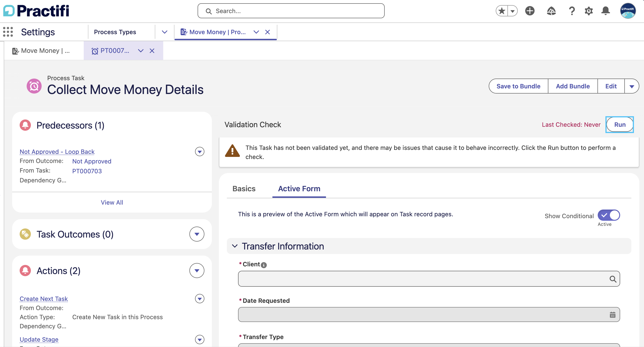Expand more actions next to Edit

click(x=632, y=86)
